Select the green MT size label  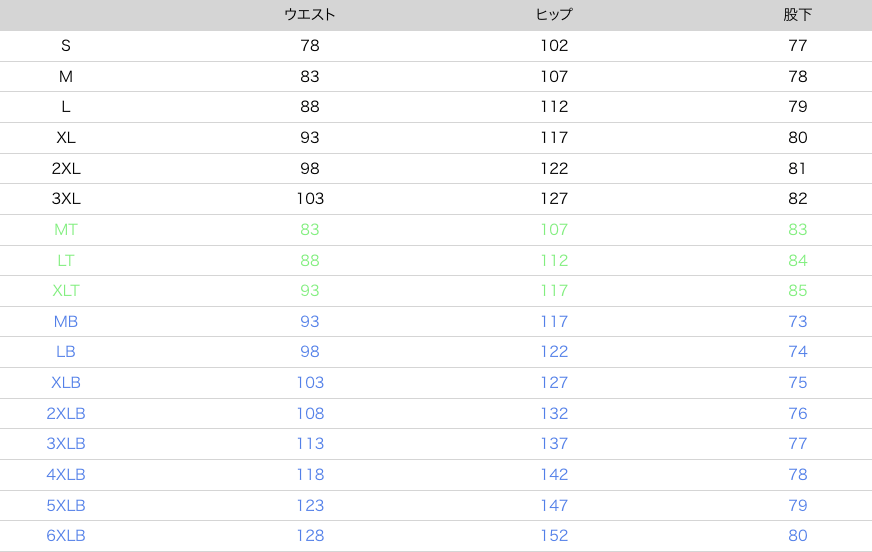coord(66,230)
